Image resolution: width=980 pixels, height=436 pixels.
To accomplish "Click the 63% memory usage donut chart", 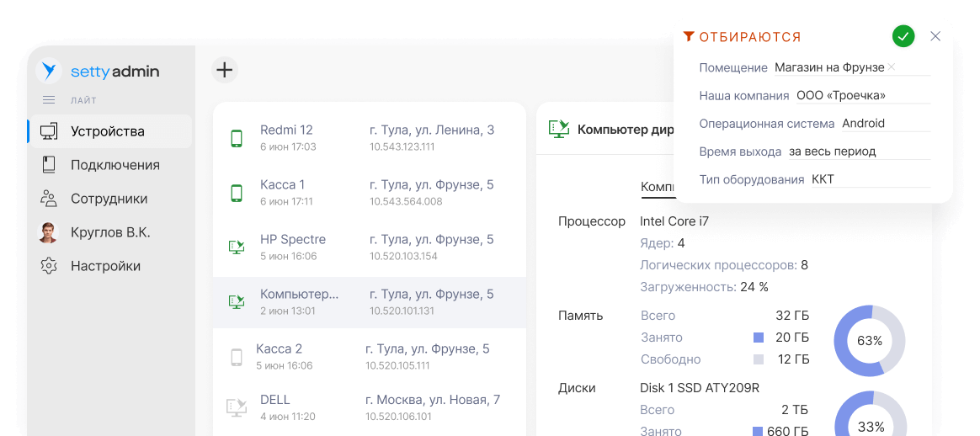I will [869, 341].
